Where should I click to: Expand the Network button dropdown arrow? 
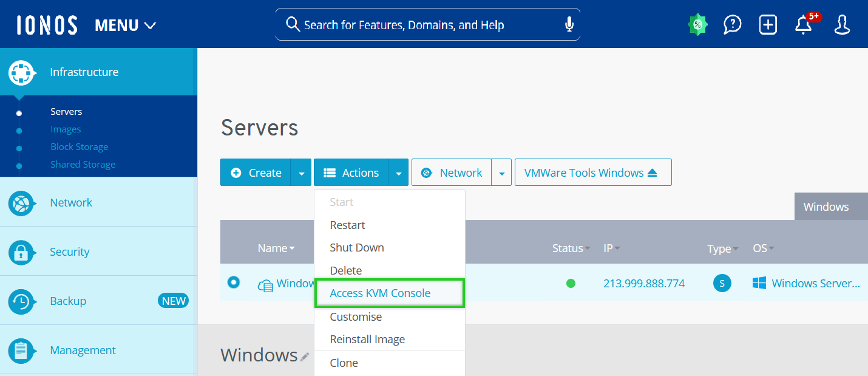pyautogui.click(x=501, y=173)
